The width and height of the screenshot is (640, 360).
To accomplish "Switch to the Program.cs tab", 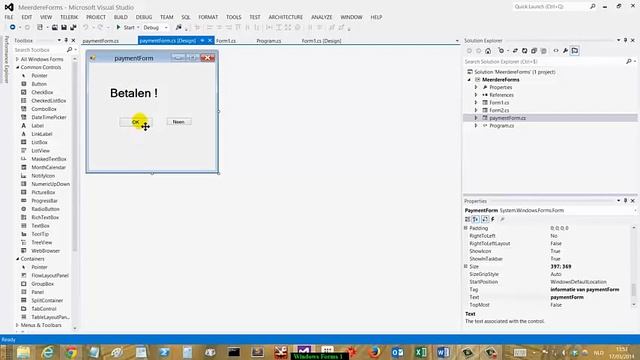I will (x=269, y=41).
